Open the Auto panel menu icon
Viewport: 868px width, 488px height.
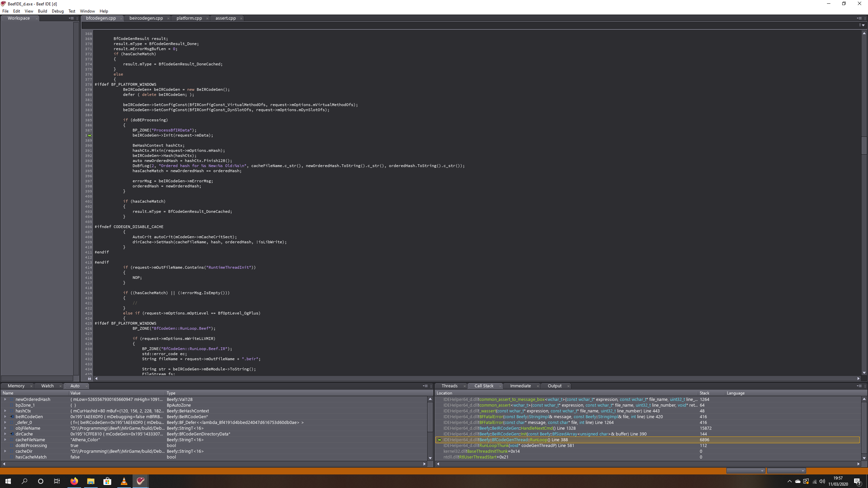[426, 386]
